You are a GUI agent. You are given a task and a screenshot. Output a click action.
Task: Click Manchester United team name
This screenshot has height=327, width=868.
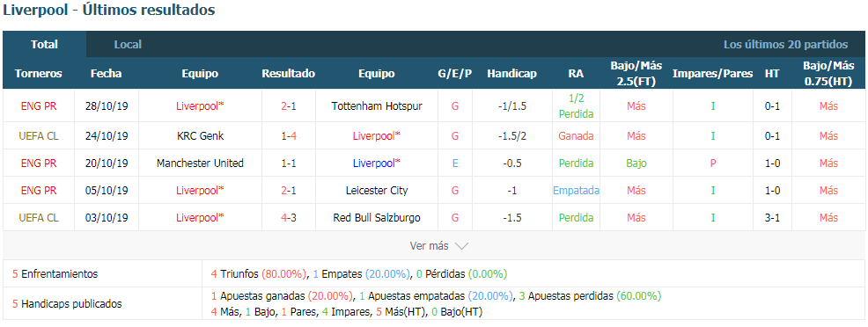point(200,163)
